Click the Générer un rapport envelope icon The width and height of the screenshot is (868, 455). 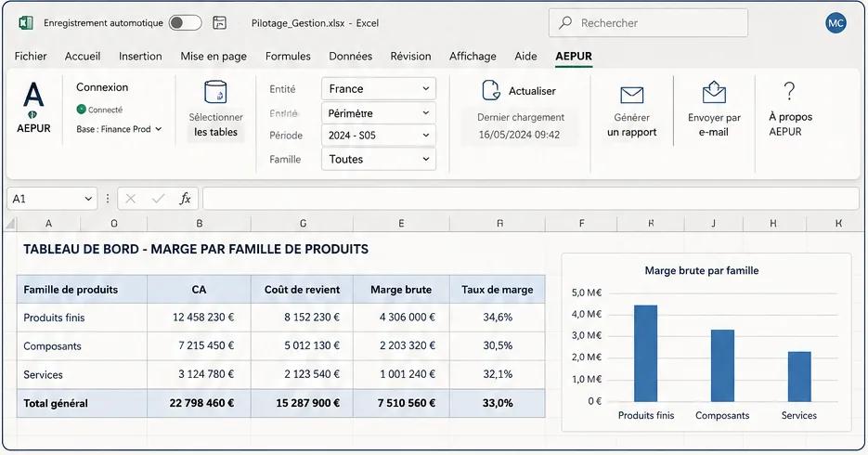[x=631, y=95]
